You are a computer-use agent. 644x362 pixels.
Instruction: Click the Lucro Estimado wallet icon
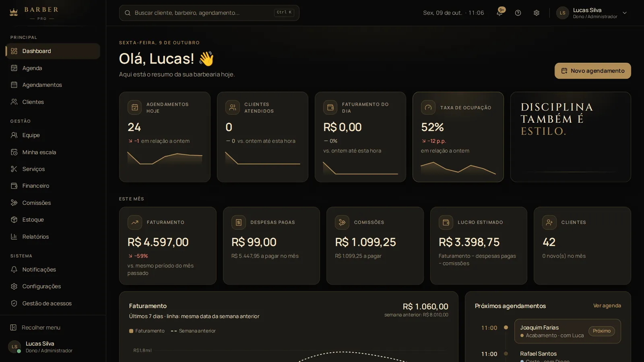[x=446, y=222]
